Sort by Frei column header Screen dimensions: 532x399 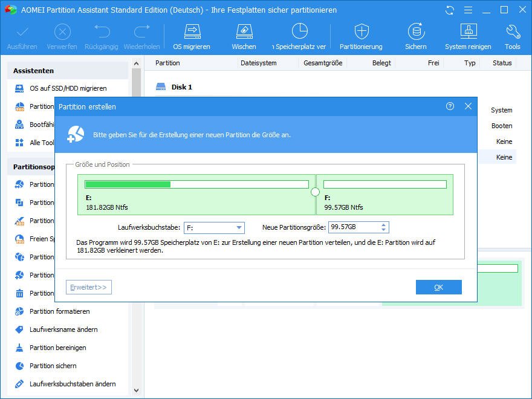pyautogui.click(x=433, y=63)
